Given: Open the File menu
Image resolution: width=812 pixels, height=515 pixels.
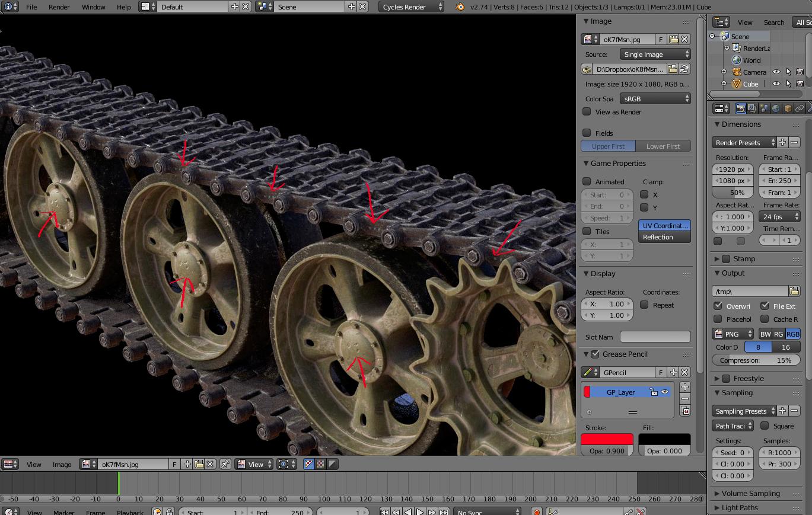Looking at the screenshot, I should [x=31, y=7].
